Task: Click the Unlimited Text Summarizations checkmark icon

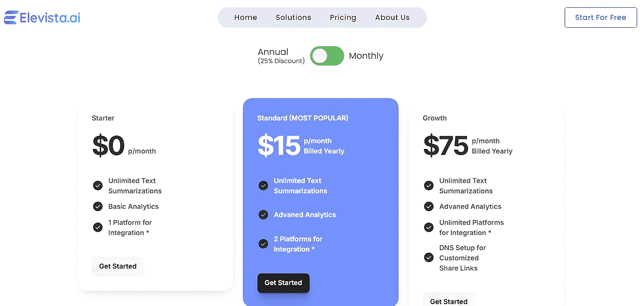Action: tap(98, 185)
